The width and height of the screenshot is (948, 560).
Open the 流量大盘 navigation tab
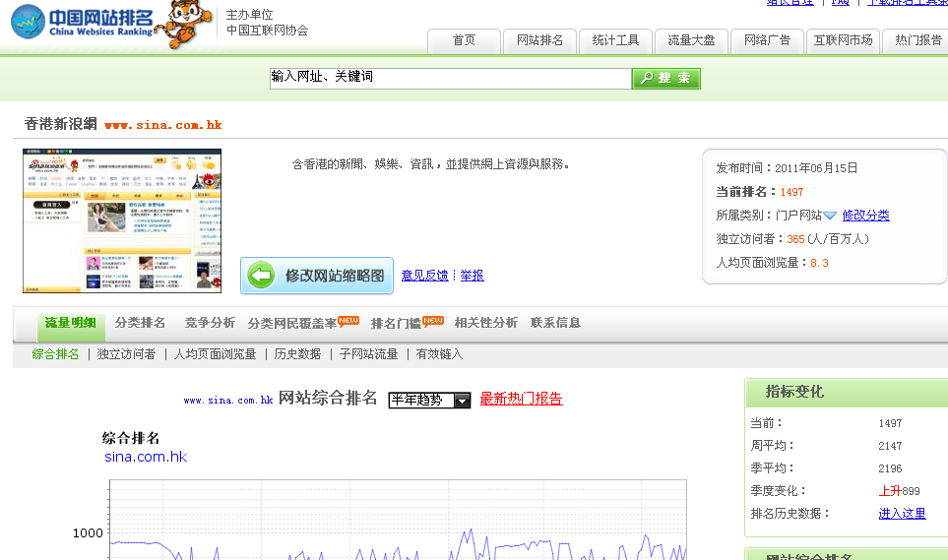click(x=691, y=41)
